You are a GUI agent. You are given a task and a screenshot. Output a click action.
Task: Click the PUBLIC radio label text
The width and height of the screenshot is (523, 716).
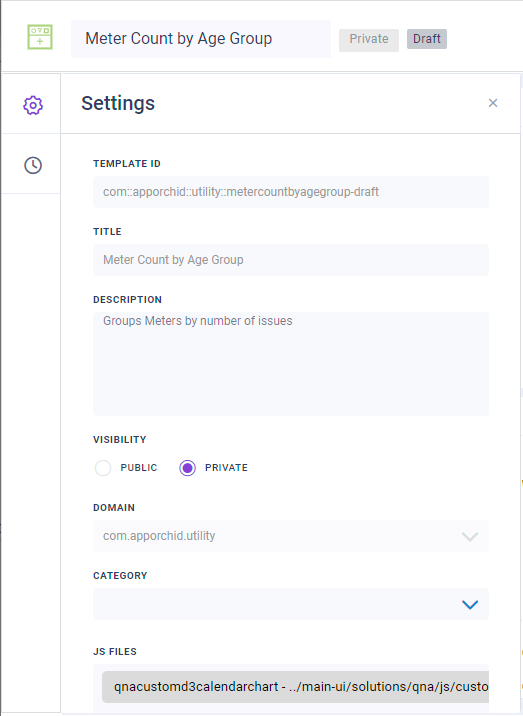[139, 468]
